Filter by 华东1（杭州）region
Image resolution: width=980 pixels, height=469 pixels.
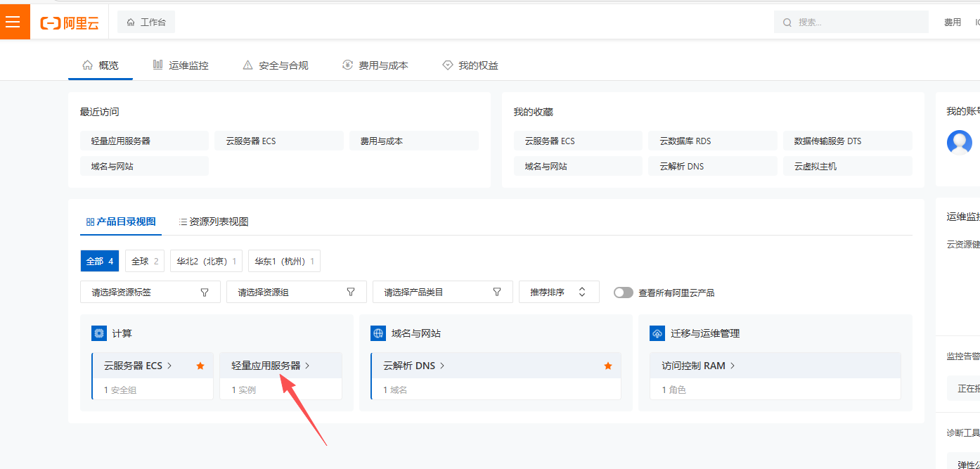(285, 262)
